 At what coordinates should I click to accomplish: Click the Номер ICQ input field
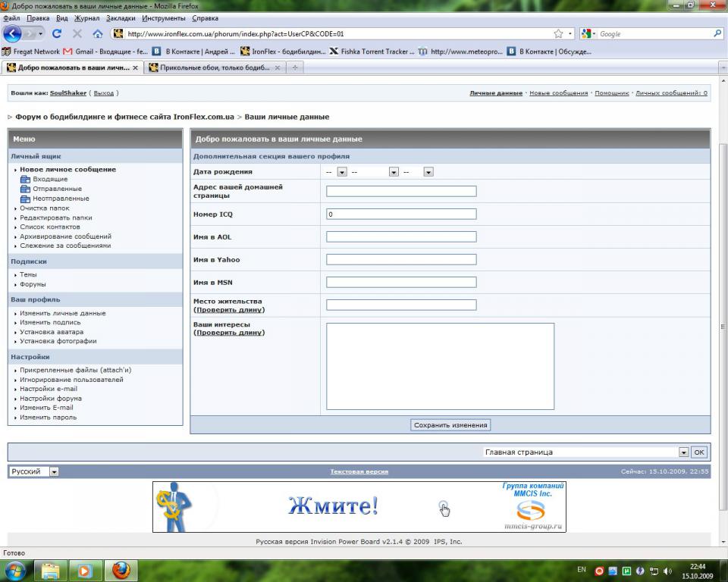pos(401,214)
